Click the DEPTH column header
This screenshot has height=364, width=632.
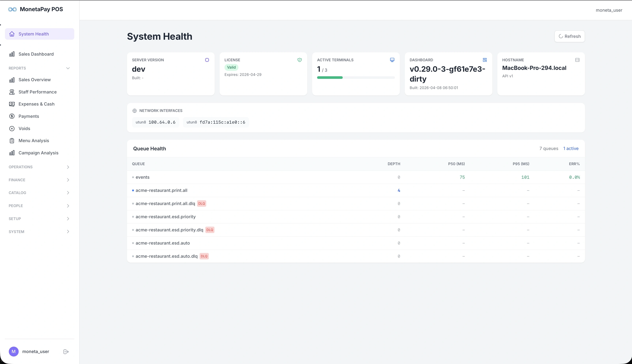click(394, 164)
